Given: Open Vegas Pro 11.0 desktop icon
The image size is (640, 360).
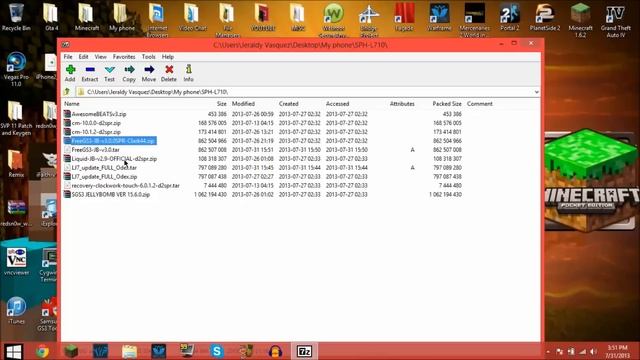Looking at the screenshot, I should tap(16, 69).
